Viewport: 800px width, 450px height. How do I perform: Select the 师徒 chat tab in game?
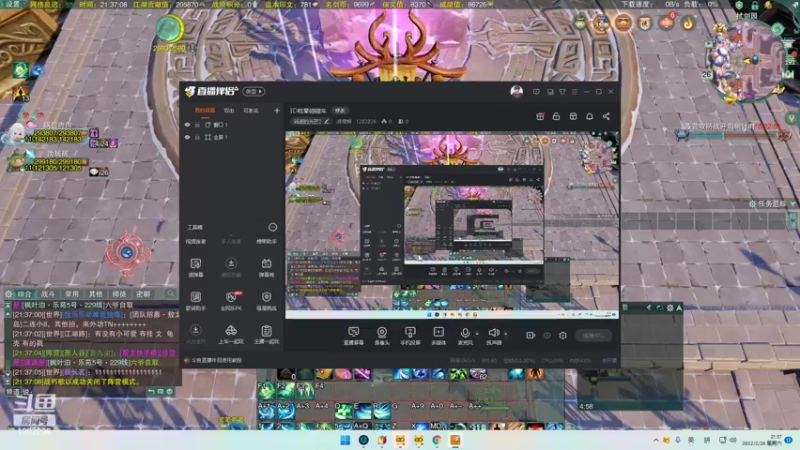pos(119,294)
